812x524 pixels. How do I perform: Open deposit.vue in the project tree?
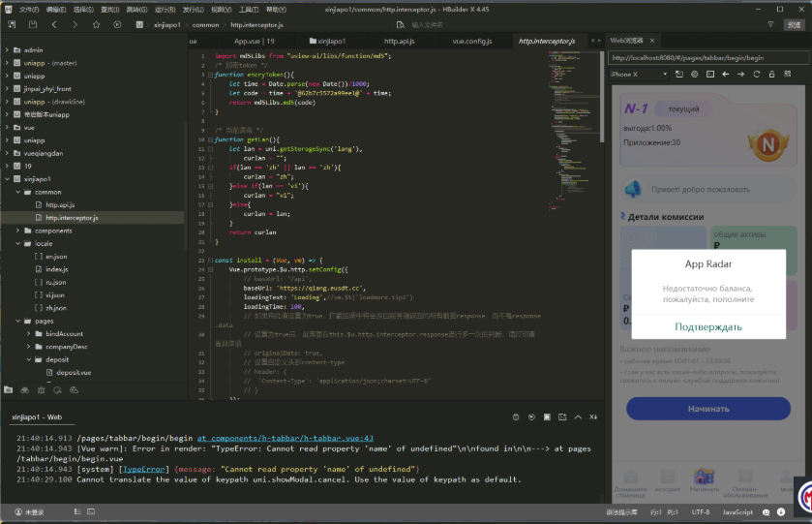[x=74, y=372]
